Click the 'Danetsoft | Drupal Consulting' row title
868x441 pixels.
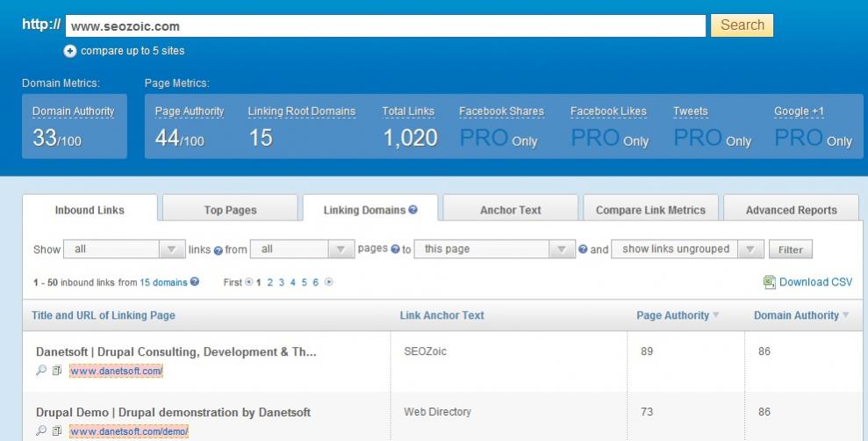pos(176,351)
